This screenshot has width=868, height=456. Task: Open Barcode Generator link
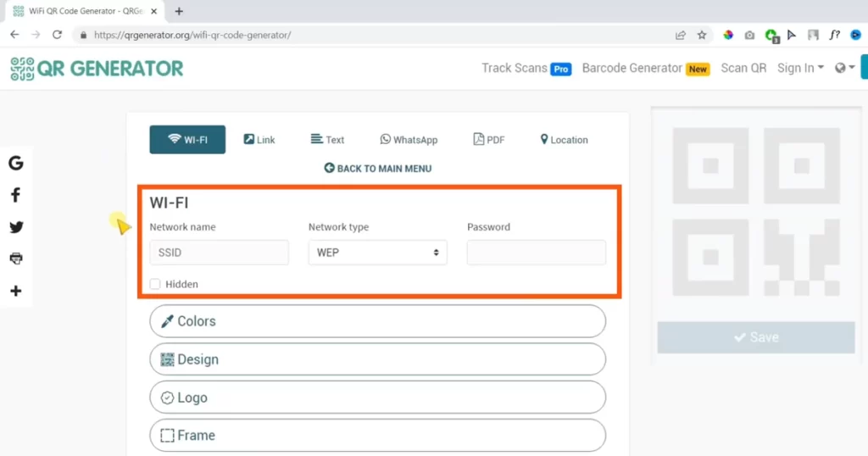tap(646, 68)
